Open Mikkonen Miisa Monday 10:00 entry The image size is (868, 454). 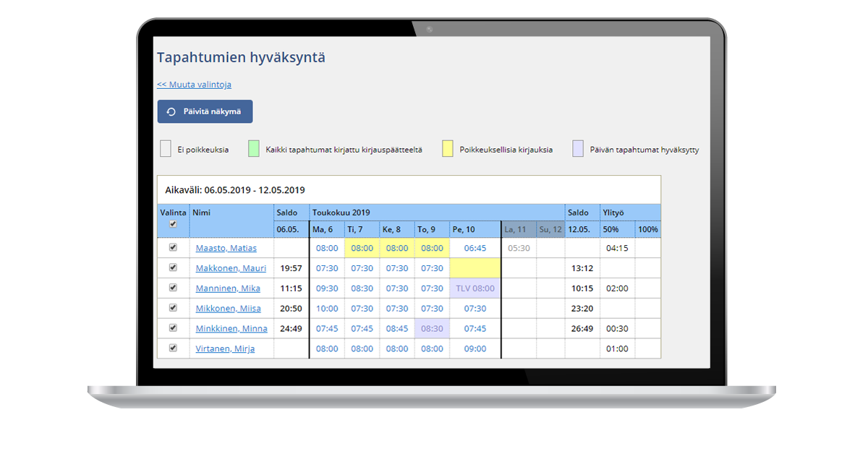coord(327,309)
